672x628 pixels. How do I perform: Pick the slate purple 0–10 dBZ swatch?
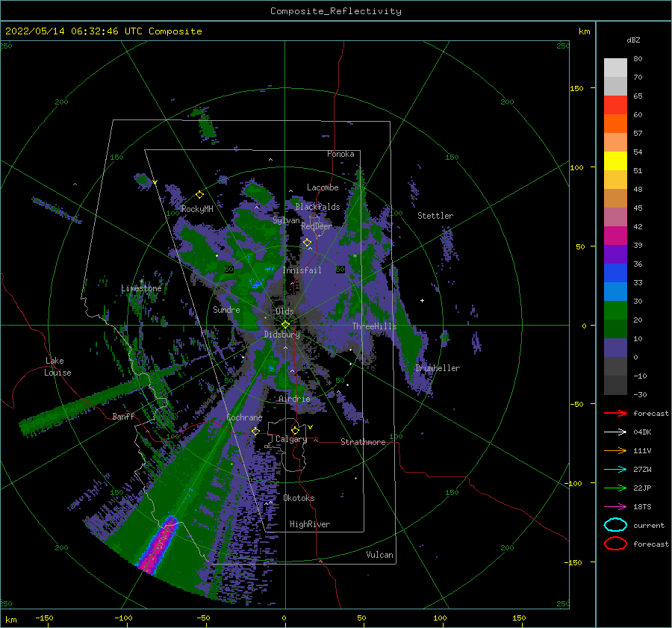pos(615,348)
